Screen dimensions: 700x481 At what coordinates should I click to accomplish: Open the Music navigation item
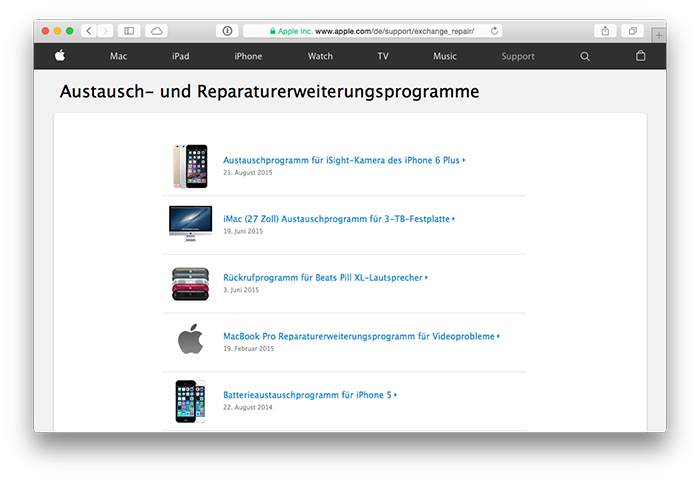pos(445,56)
